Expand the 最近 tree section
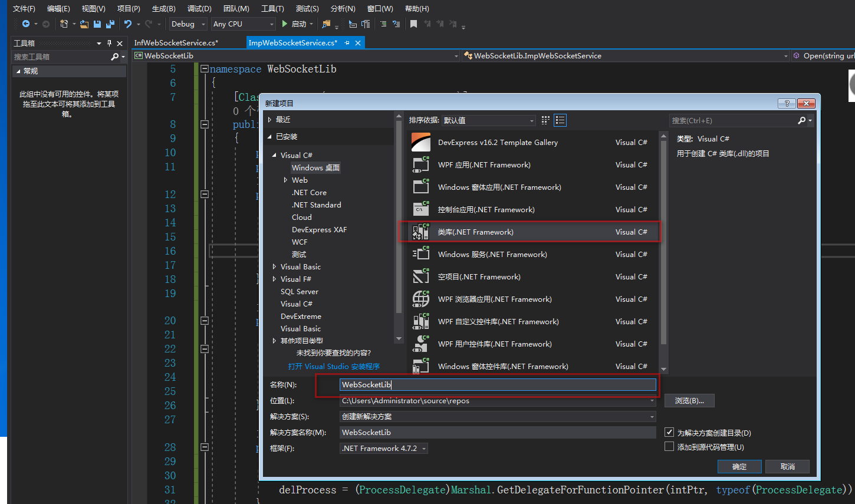This screenshot has width=855, height=504. (x=269, y=120)
